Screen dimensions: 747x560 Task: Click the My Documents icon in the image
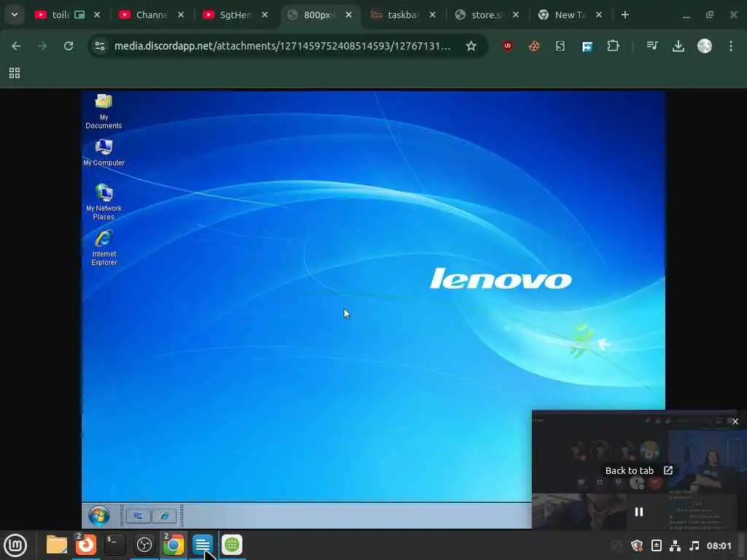point(104,112)
